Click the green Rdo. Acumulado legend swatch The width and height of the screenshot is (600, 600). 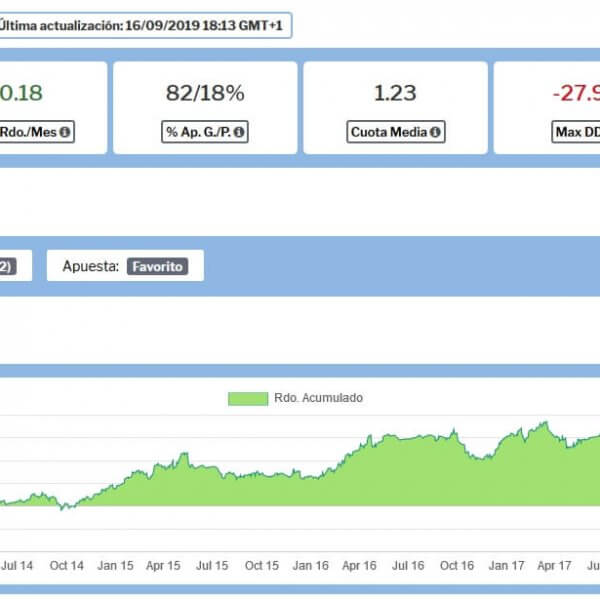(247, 398)
